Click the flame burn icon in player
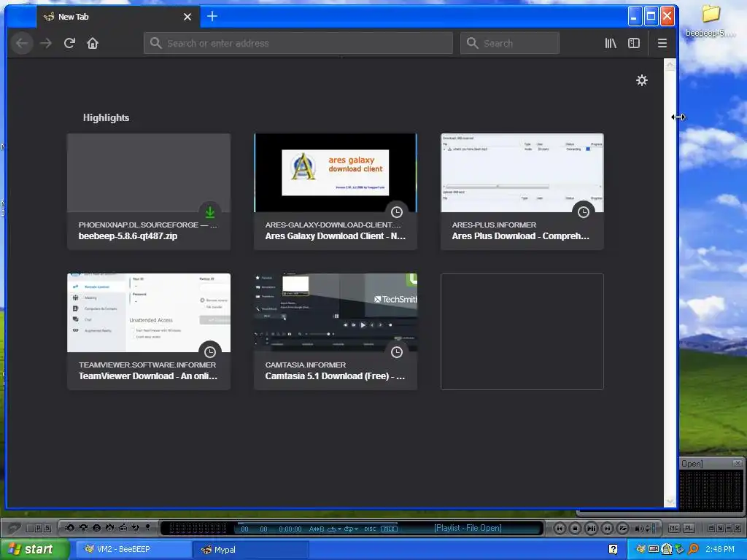The height and width of the screenshot is (560, 747). (x=109, y=528)
